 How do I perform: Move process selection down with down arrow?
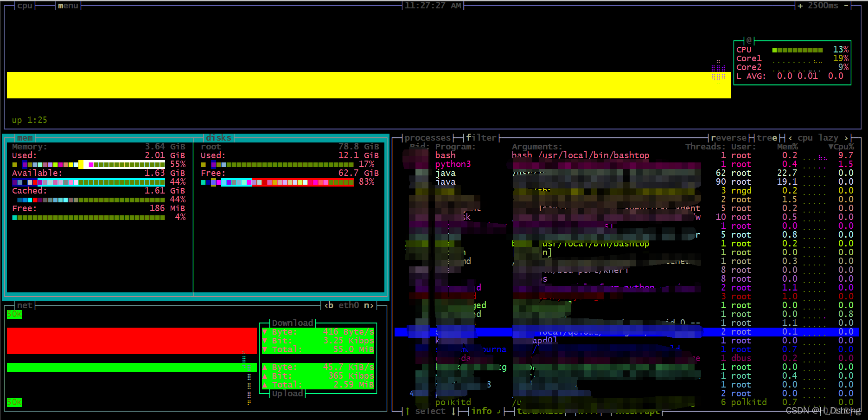(x=453, y=411)
